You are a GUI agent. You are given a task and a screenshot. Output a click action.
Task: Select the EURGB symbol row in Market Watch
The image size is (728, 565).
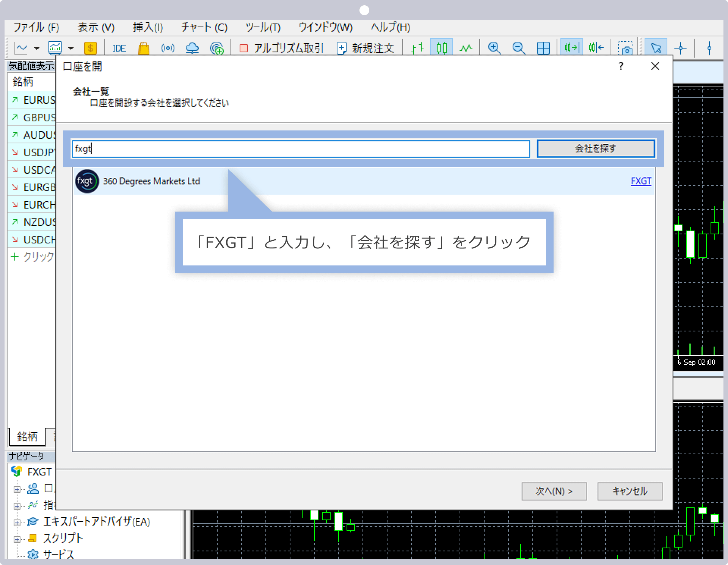[x=32, y=187]
